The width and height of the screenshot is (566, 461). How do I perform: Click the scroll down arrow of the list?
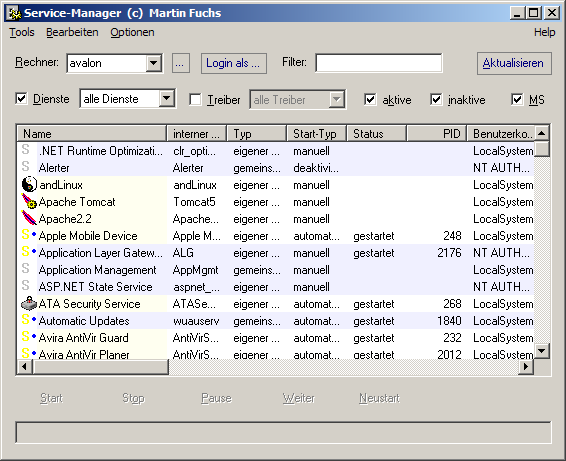point(541,351)
